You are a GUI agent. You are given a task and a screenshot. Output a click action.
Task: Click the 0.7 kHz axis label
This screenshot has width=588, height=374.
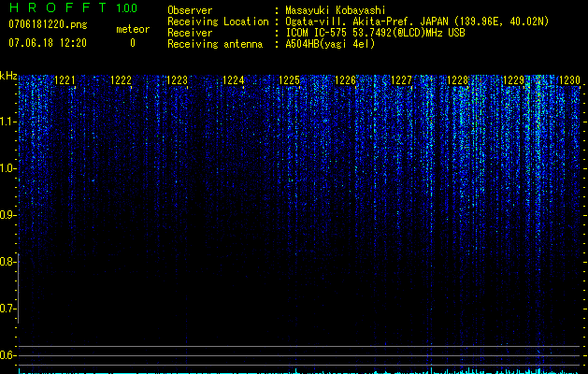point(7,309)
